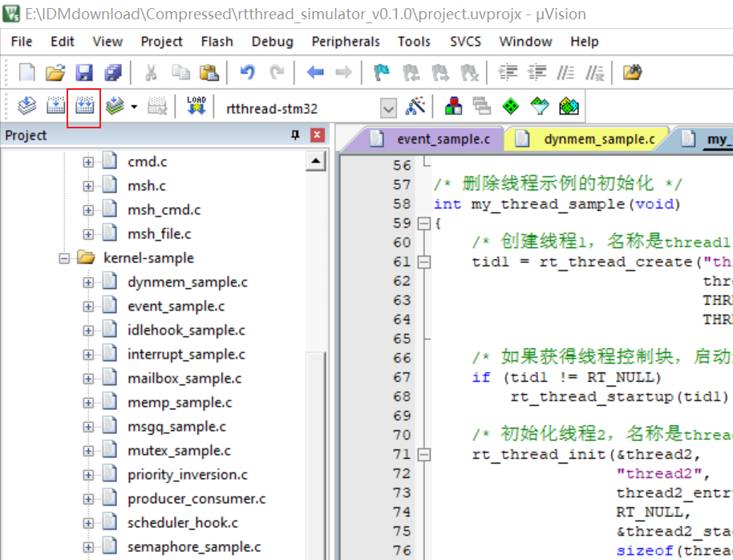Switch to the event_sample.c tab

click(429, 139)
